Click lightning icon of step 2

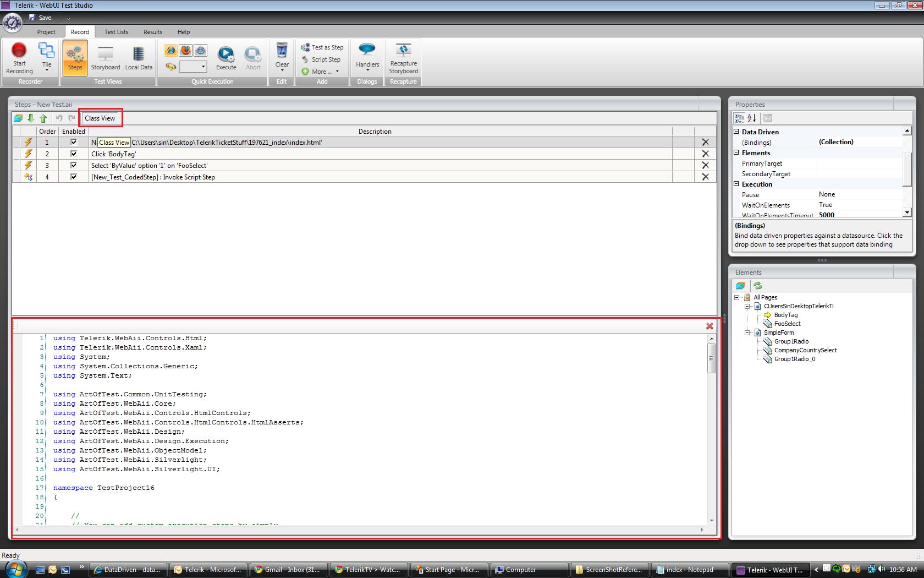(x=28, y=154)
